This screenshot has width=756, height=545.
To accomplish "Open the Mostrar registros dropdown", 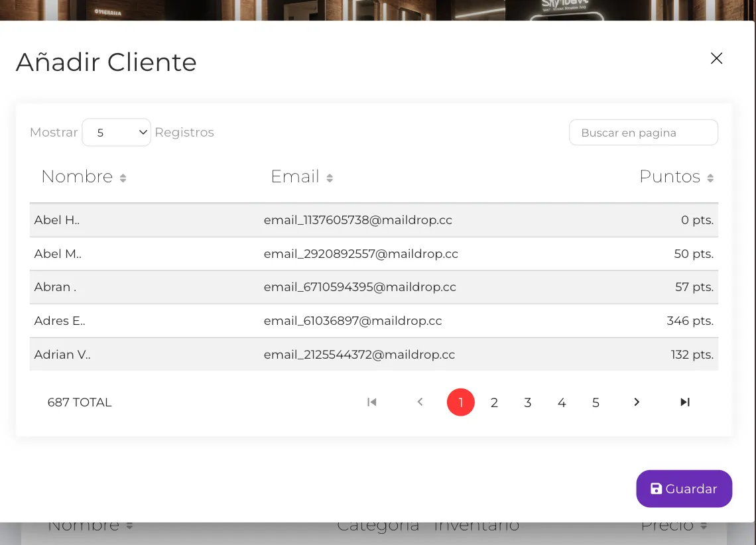I will [x=116, y=132].
